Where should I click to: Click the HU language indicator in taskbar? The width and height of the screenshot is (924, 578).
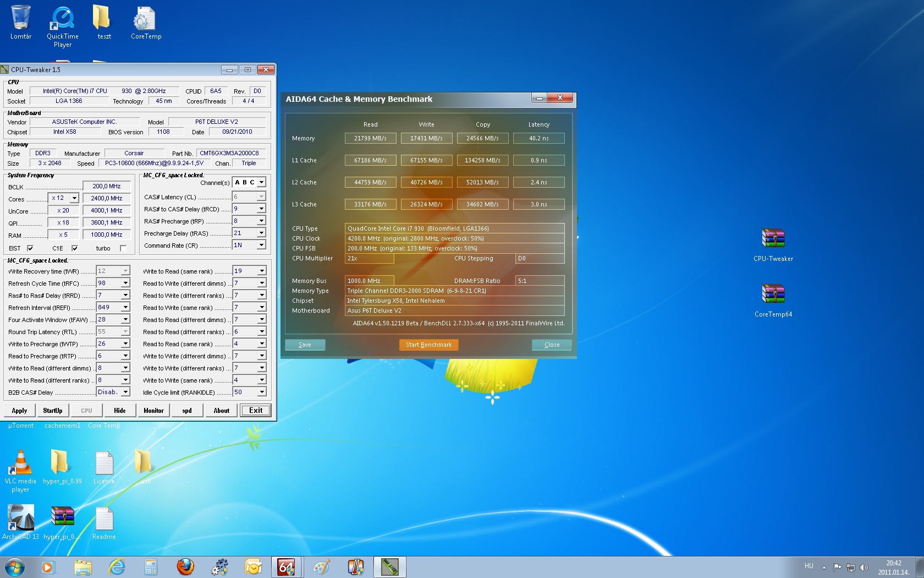point(809,566)
